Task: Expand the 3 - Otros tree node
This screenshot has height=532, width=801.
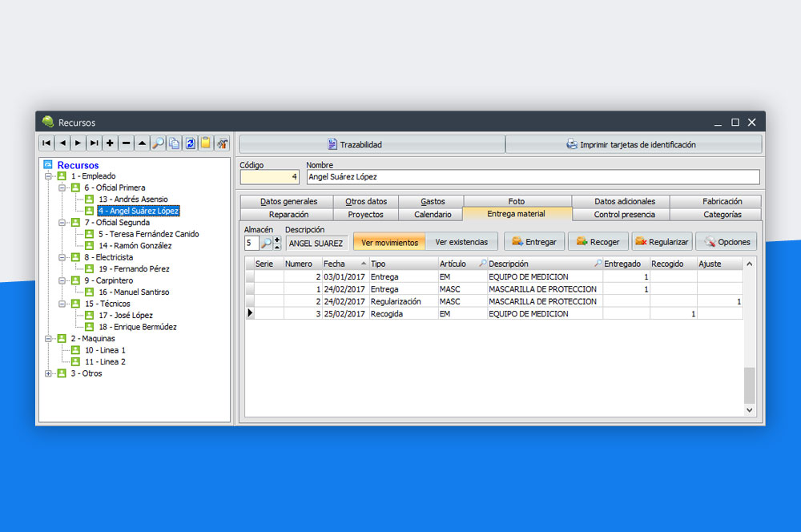Action: [49, 373]
